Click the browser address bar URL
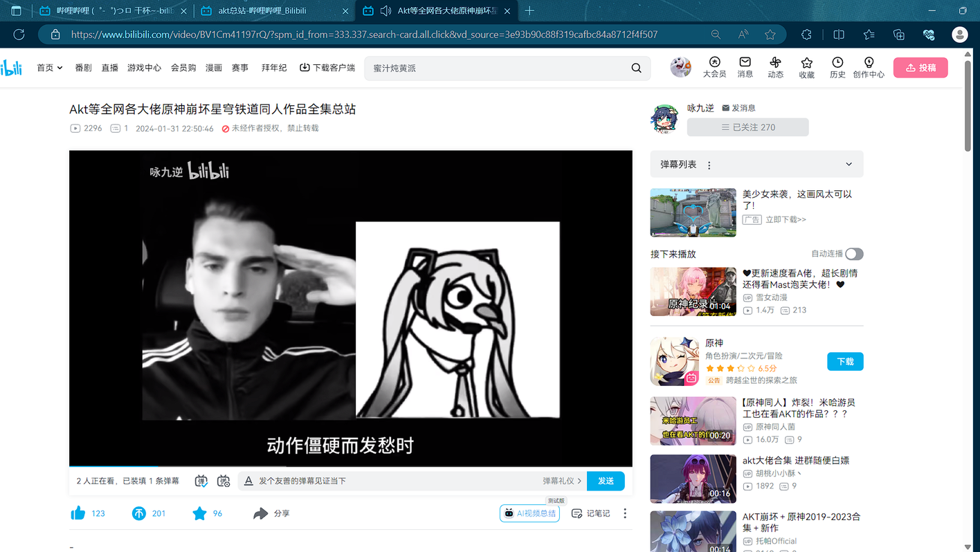This screenshot has height=552, width=980. click(x=364, y=35)
